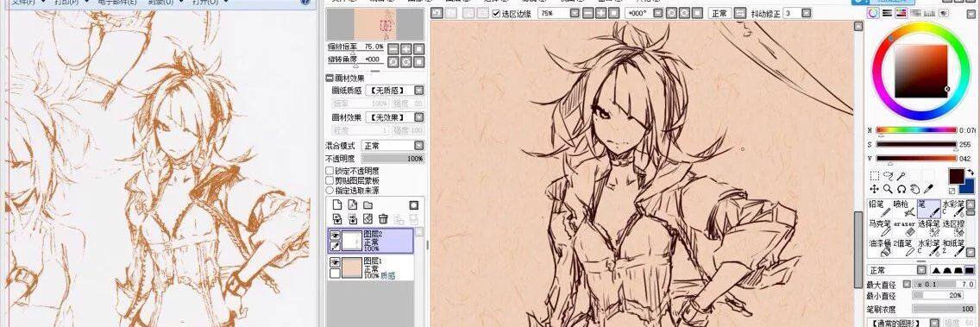Enable 剪贴图层蒙板 checkbox
Image resolution: width=980 pixels, height=327 pixels.
(330, 180)
